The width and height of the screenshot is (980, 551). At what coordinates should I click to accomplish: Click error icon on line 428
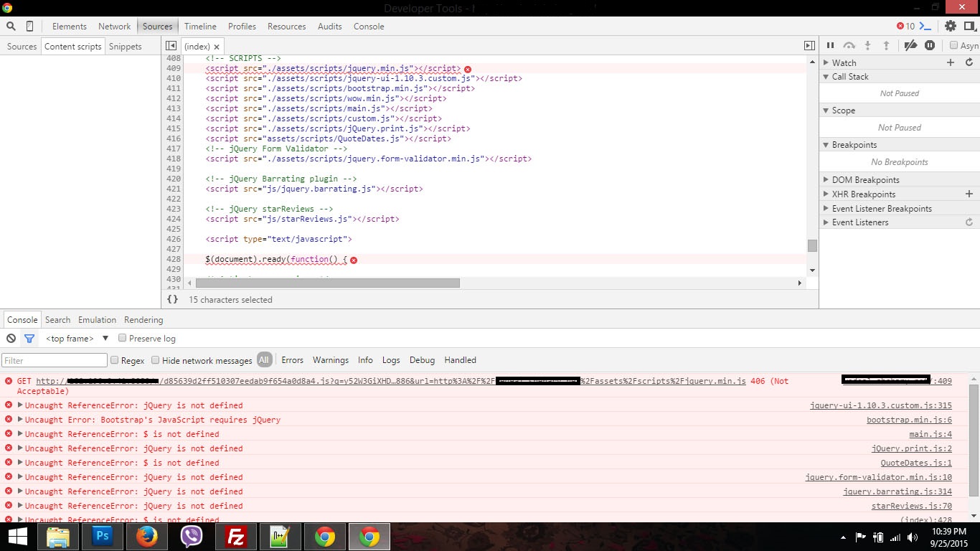coord(354,260)
